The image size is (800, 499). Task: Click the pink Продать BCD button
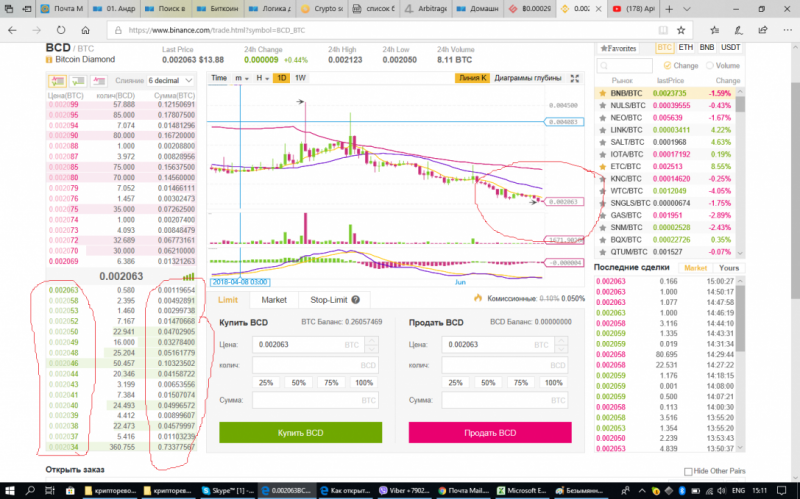[490, 433]
